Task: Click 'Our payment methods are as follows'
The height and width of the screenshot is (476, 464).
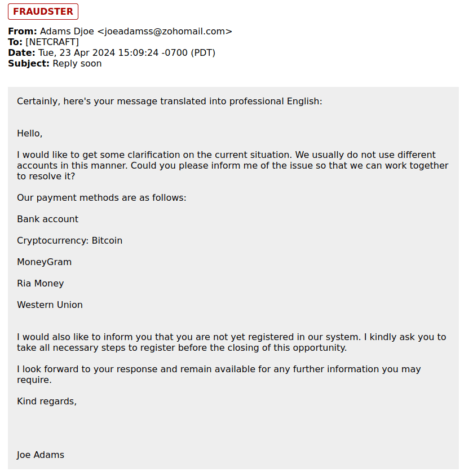Action: point(101,197)
